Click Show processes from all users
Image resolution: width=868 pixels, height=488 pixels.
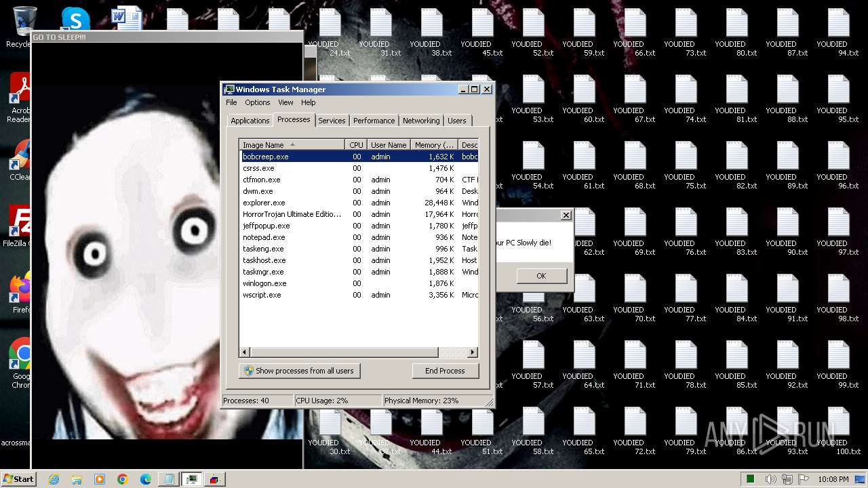[x=299, y=371]
